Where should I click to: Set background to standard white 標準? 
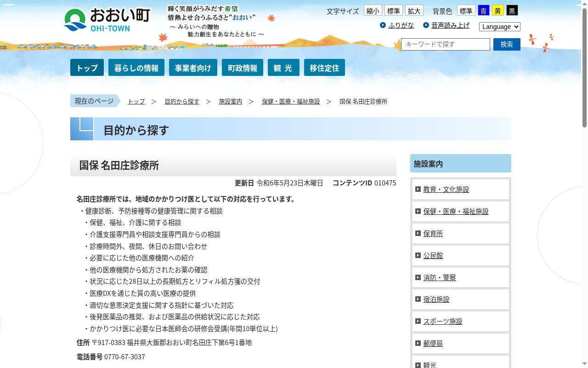coord(466,11)
